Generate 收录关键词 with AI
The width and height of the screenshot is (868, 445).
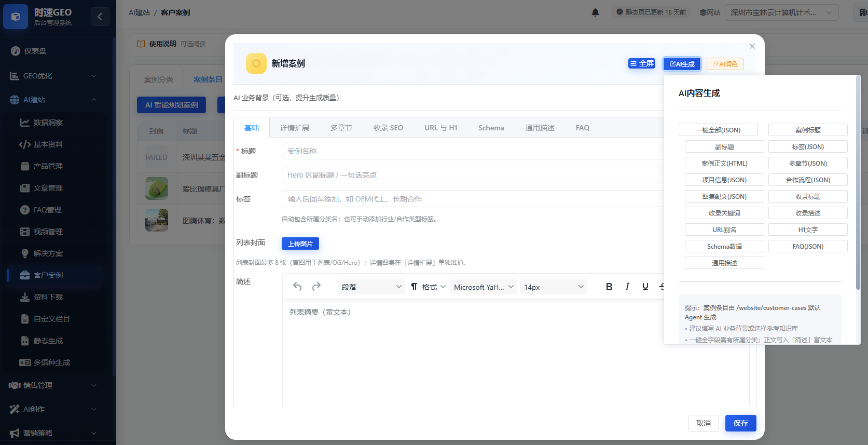pyautogui.click(x=724, y=213)
